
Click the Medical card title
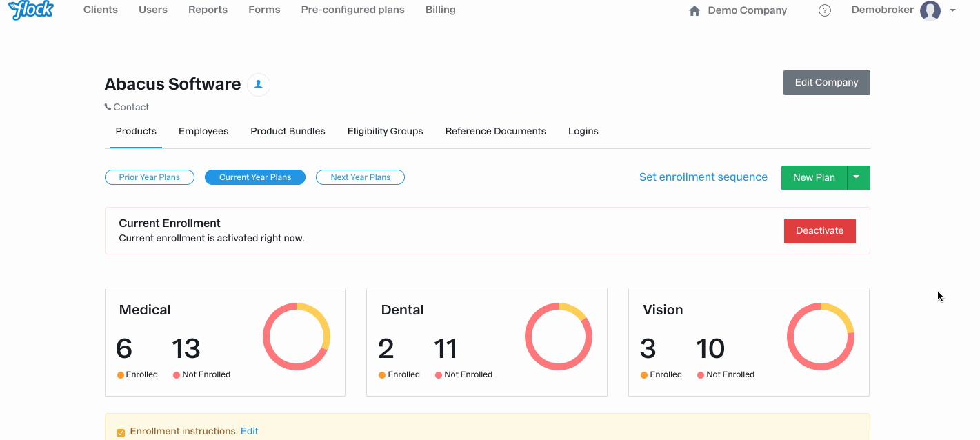145,310
